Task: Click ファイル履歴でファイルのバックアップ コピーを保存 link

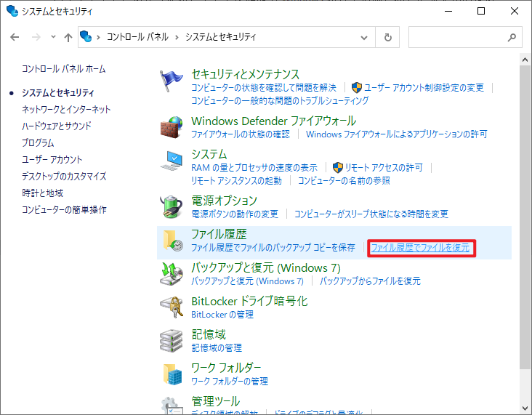Action: [273, 247]
